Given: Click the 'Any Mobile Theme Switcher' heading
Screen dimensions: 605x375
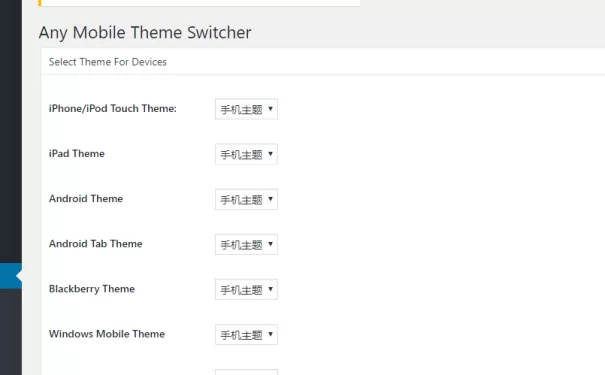Looking at the screenshot, I should point(145,32).
